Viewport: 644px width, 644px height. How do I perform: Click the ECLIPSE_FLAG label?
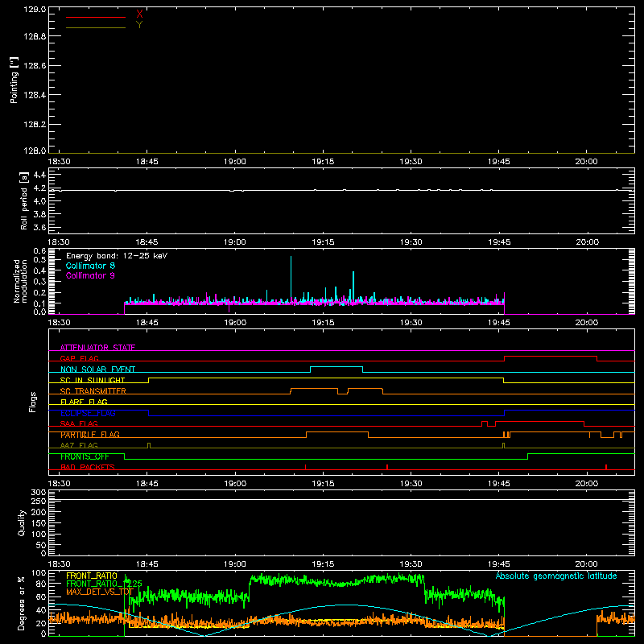(x=88, y=413)
